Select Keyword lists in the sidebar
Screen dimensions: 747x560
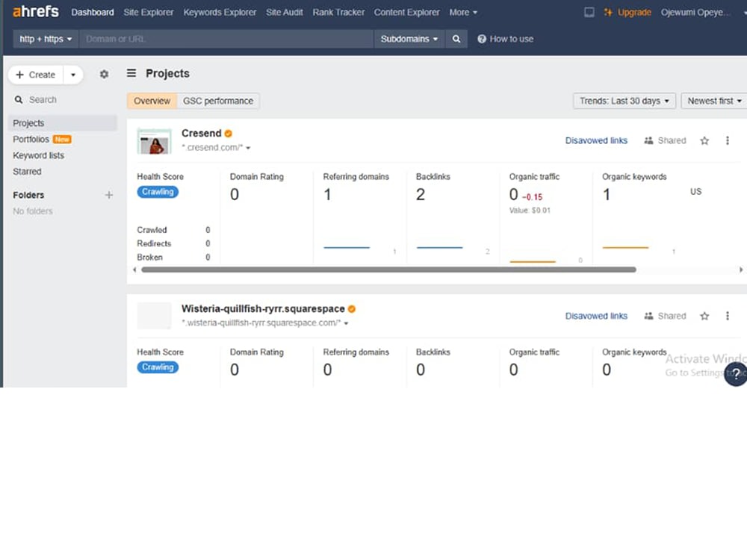point(38,155)
